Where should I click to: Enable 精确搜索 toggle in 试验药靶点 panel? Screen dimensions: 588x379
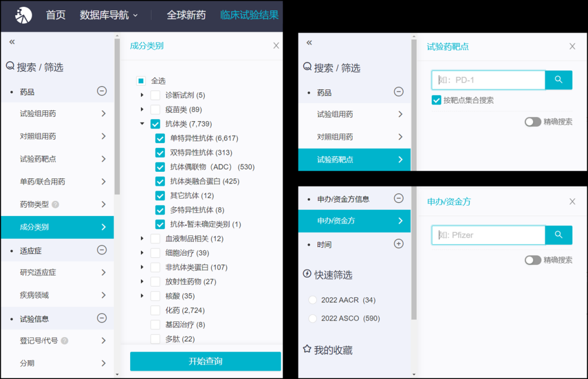click(x=532, y=122)
